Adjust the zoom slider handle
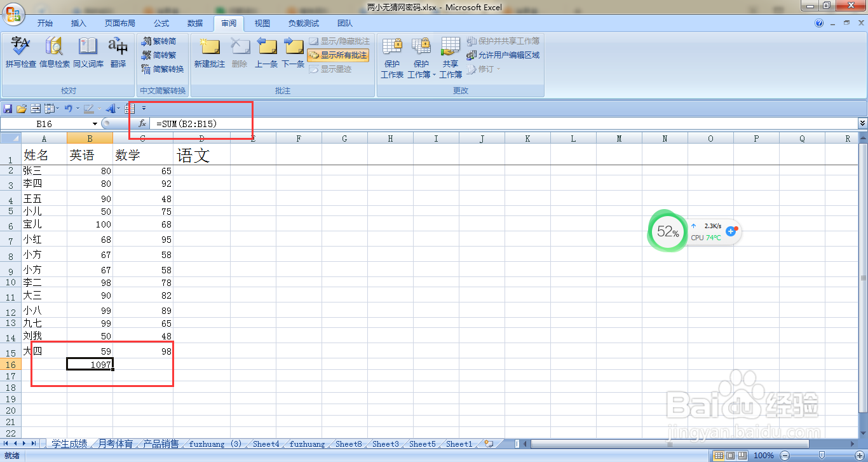Viewport: 868px width, 462px height. [822, 456]
